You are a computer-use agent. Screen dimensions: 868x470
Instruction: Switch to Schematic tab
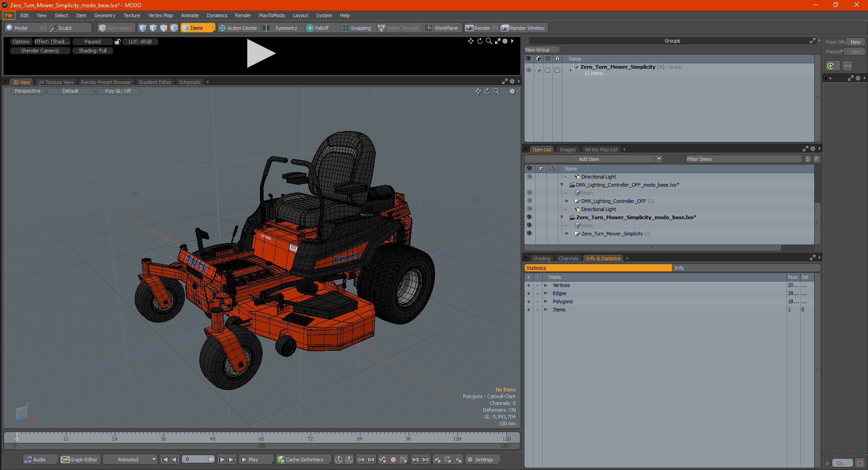[190, 82]
